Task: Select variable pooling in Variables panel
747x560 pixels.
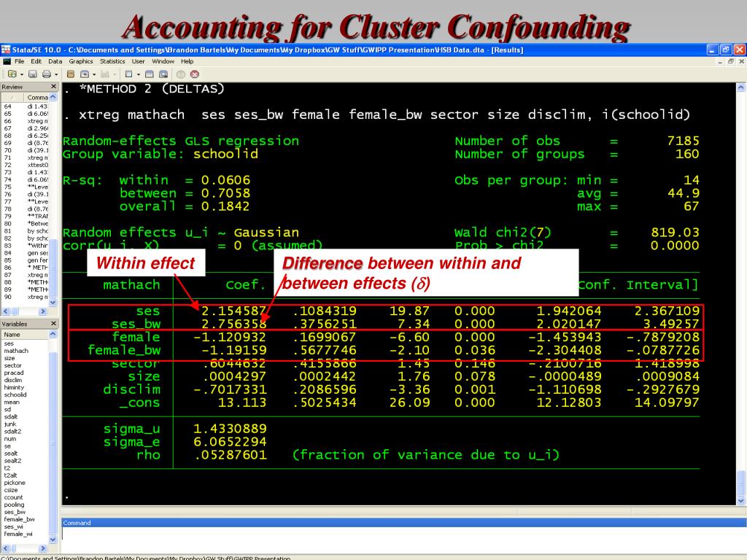Action: tap(15, 505)
